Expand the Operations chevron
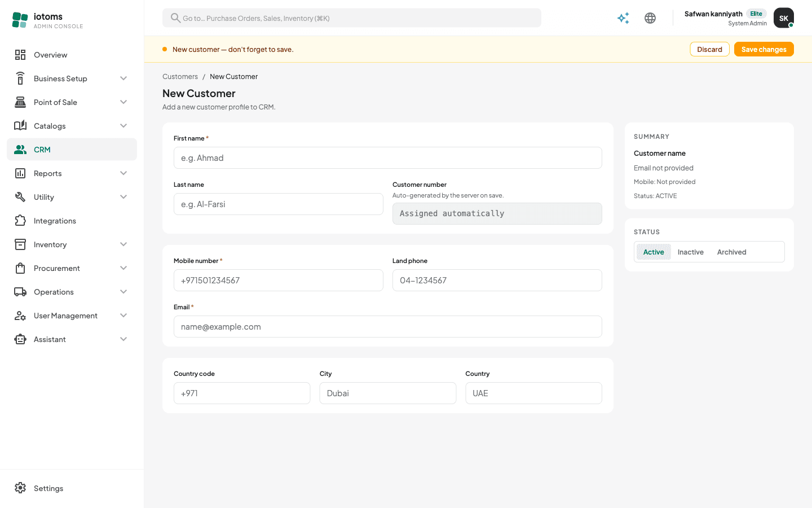 click(123, 292)
